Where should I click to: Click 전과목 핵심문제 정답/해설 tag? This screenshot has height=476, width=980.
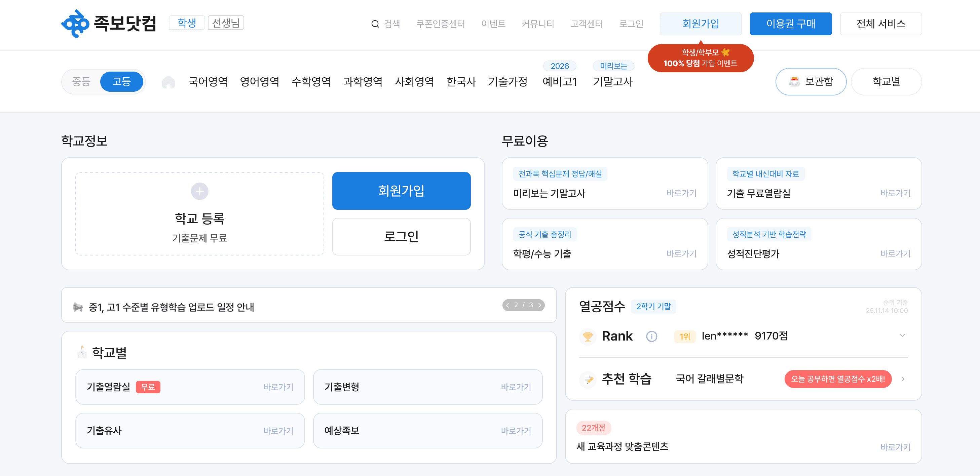click(x=560, y=174)
